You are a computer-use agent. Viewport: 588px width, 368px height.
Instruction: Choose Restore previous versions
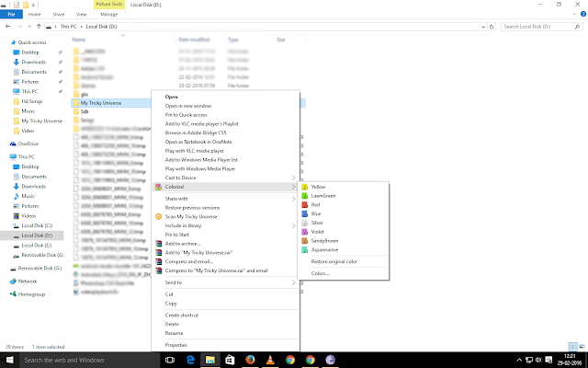(225, 208)
